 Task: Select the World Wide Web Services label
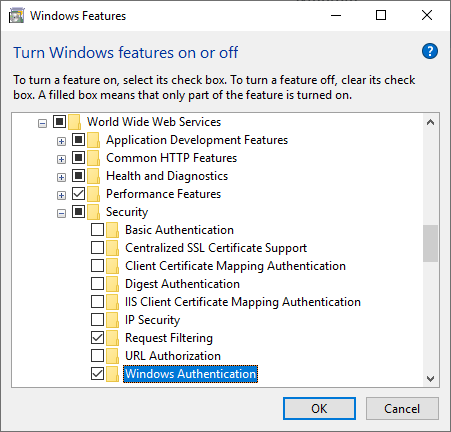(154, 122)
